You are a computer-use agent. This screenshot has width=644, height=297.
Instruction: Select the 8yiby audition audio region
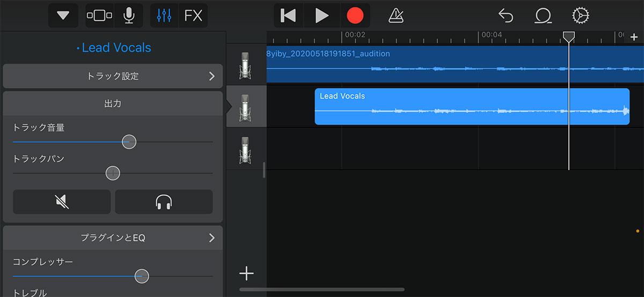(x=455, y=64)
